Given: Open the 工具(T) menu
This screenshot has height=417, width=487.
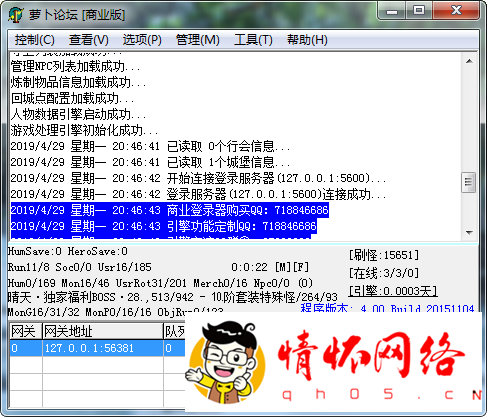Looking at the screenshot, I should tap(253, 40).
